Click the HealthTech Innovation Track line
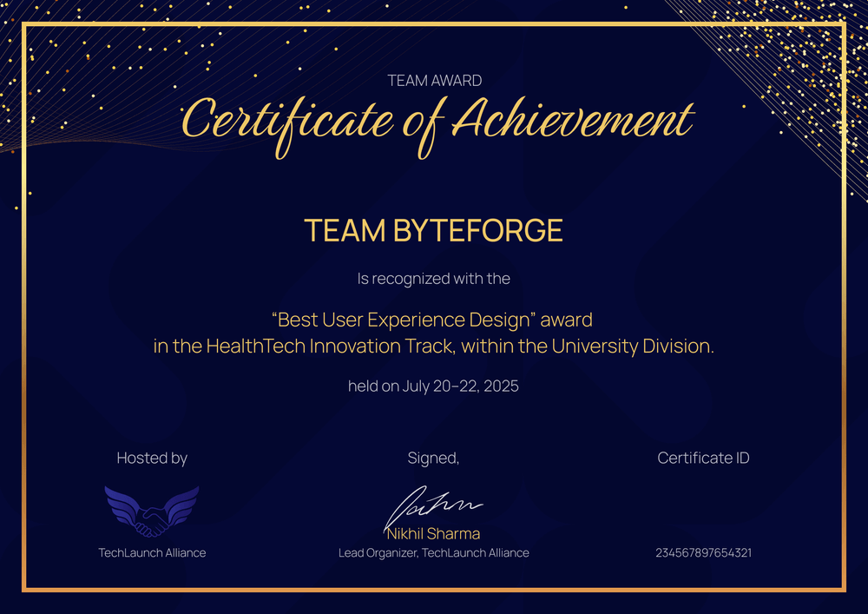Screen dimensions: 868x614 click(x=434, y=346)
